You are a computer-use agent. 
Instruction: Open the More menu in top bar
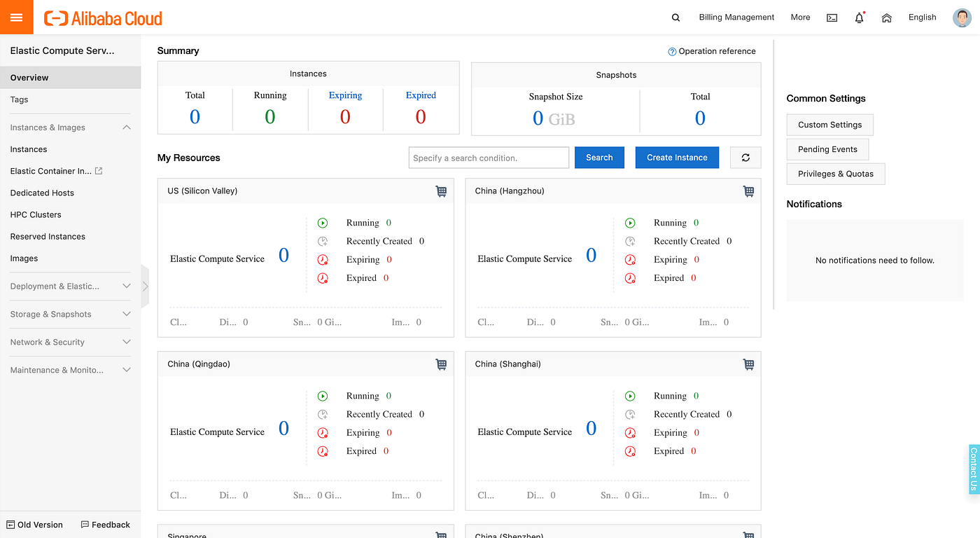click(800, 18)
